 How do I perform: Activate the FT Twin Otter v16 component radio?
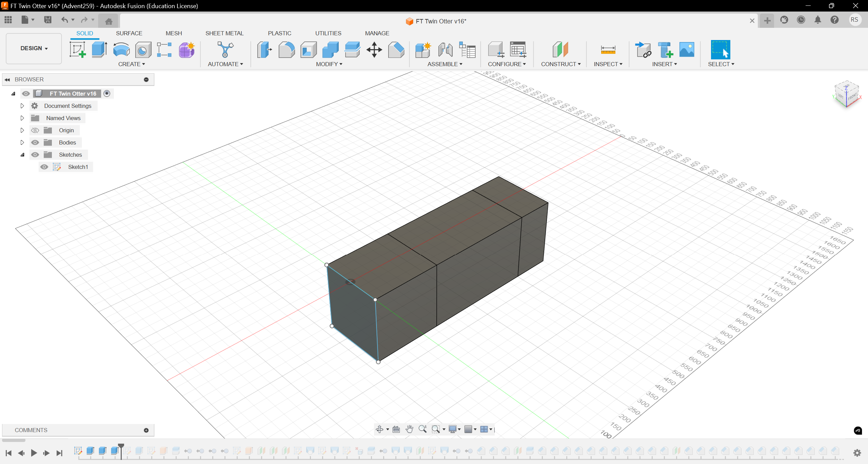coord(107,94)
